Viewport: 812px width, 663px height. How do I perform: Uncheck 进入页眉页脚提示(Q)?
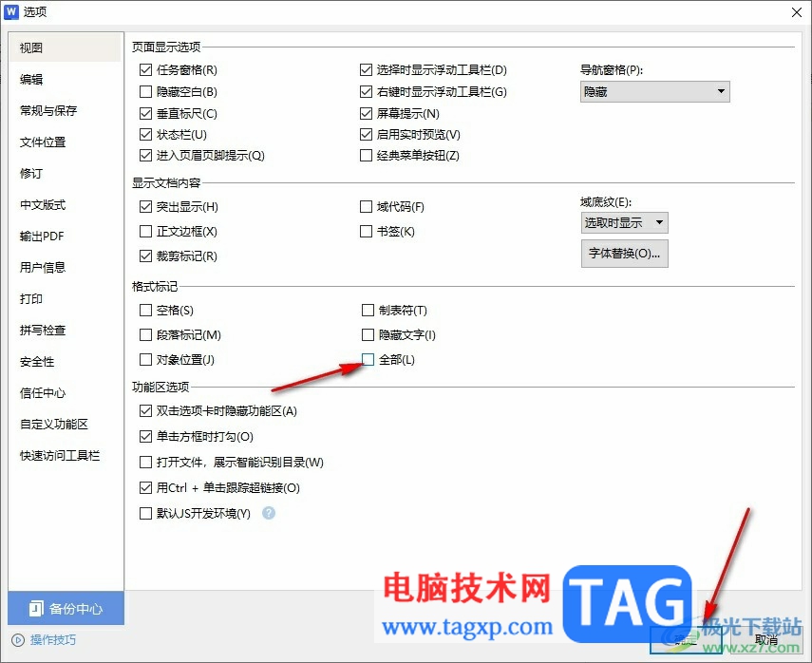[145, 156]
